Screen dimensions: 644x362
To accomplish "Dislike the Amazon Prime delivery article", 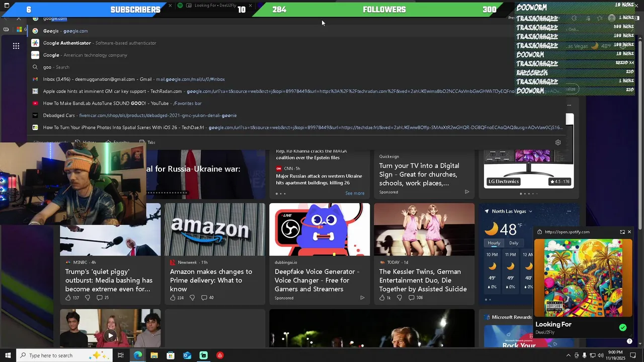I will coord(192,298).
